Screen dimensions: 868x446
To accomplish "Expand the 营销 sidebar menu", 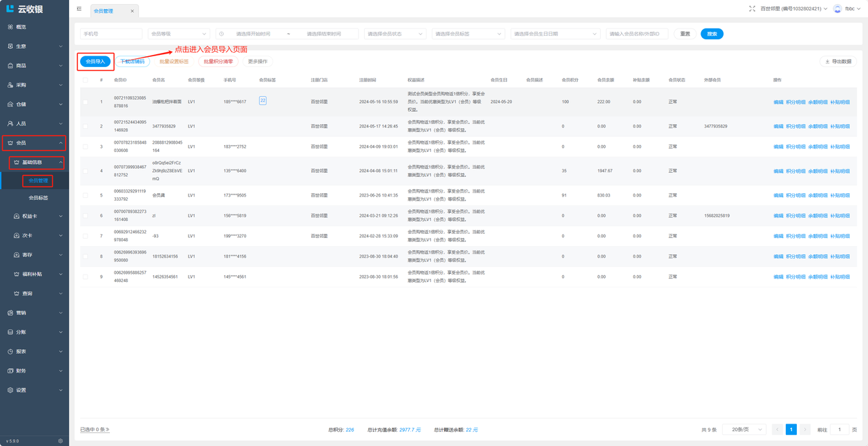I will (34, 313).
